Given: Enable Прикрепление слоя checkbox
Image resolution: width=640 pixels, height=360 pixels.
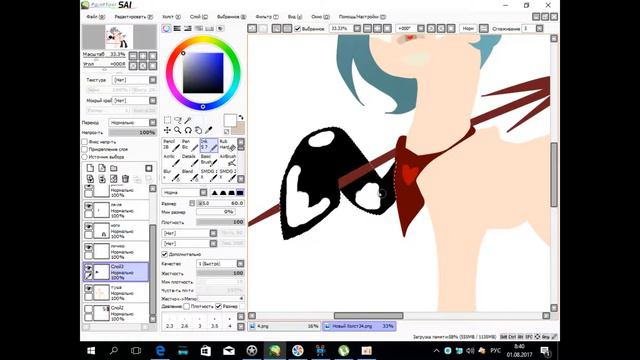Looking at the screenshot, I should coord(85,149).
